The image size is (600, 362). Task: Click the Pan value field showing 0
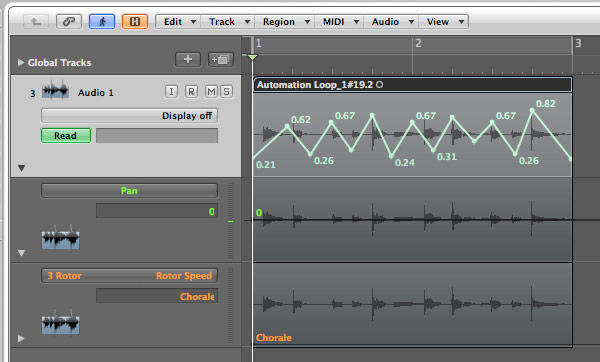[x=157, y=211]
